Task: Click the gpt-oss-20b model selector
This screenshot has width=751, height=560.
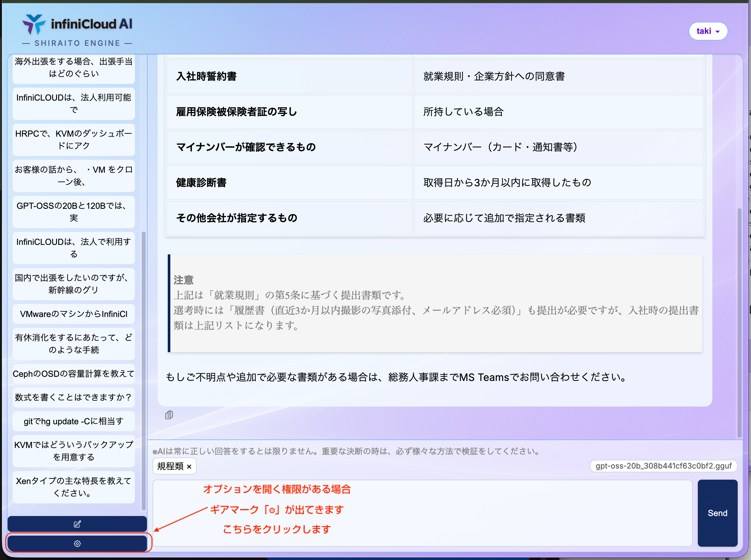Action: pos(663,466)
